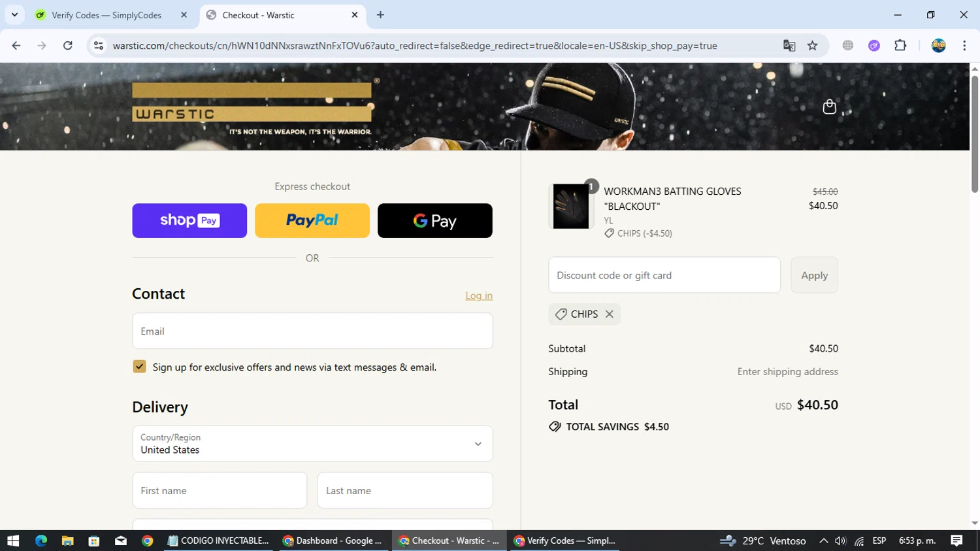Open Chrome three-dot menu
980x551 pixels.
tap(964, 46)
